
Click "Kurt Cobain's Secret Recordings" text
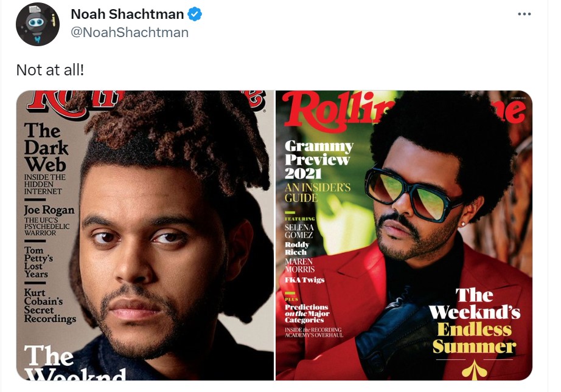pyautogui.click(x=50, y=306)
